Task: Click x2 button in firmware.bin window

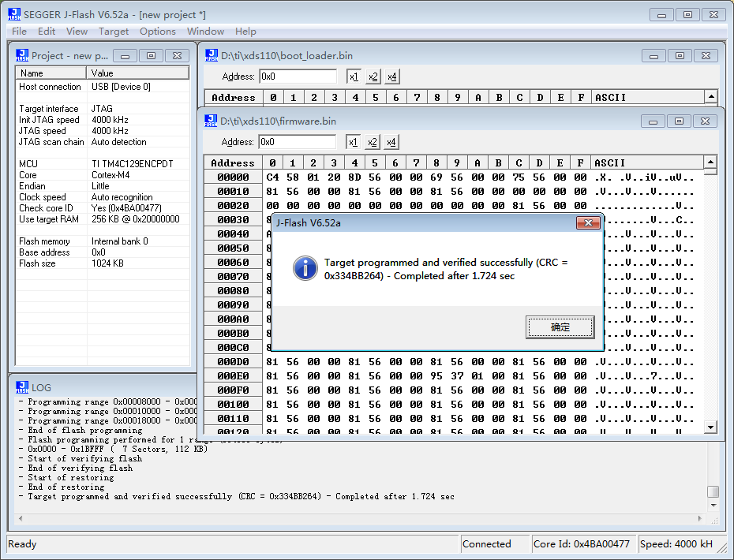Action: (373, 142)
